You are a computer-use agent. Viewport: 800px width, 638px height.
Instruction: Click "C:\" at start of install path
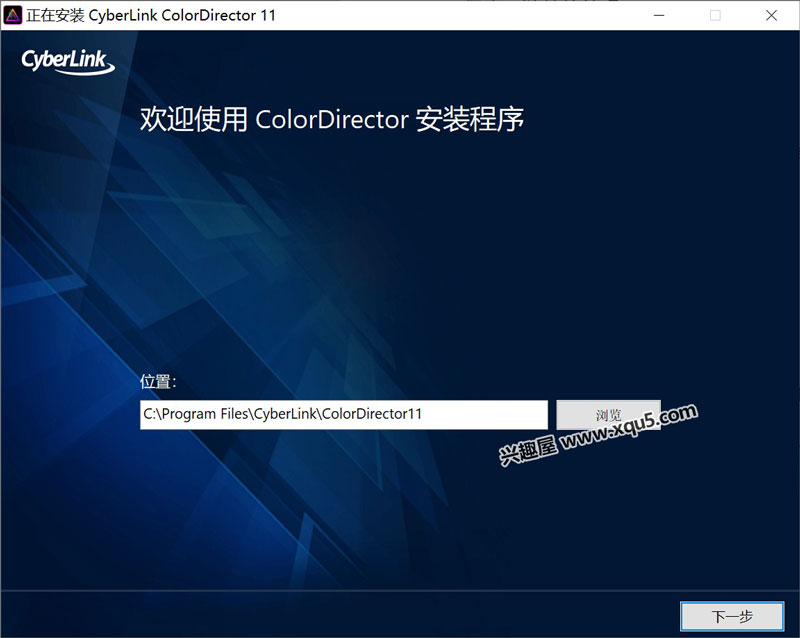(x=151, y=415)
